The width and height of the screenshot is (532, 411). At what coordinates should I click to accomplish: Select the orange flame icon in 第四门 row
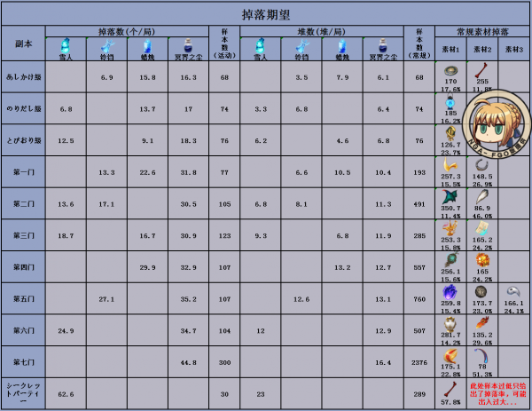tap(481, 260)
